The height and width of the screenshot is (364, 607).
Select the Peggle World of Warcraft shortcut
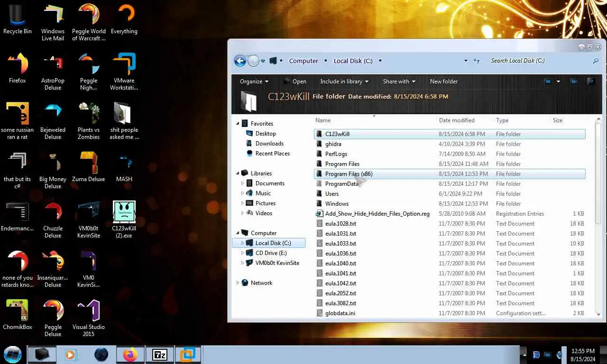[89, 23]
